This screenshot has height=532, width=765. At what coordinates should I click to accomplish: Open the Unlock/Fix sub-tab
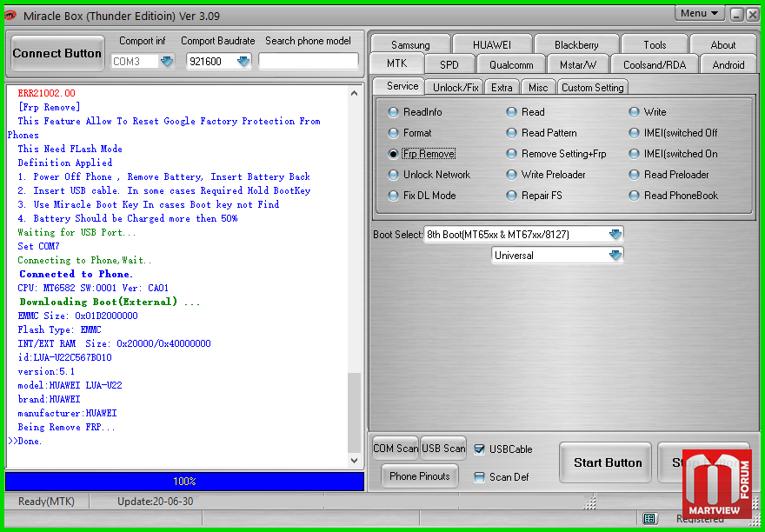pyautogui.click(x=456, y=88)
